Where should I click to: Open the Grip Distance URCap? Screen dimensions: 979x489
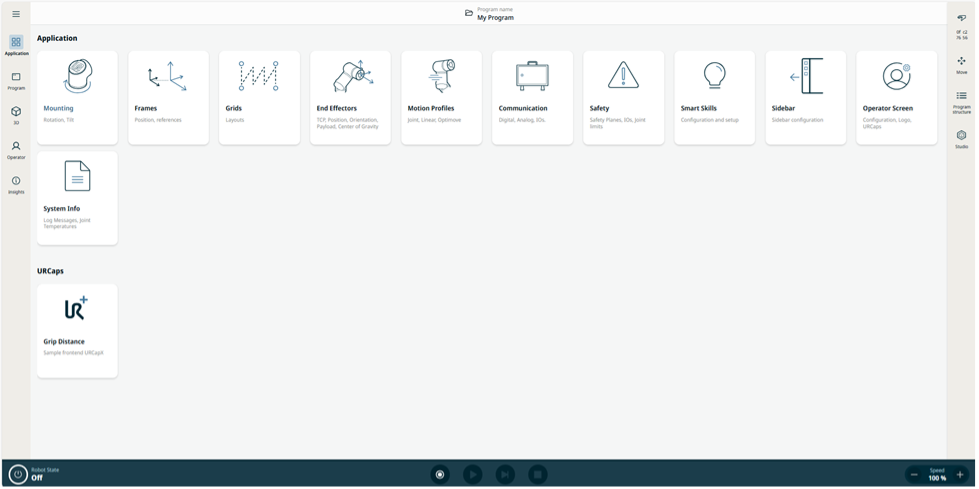click(x=77, y=330)
